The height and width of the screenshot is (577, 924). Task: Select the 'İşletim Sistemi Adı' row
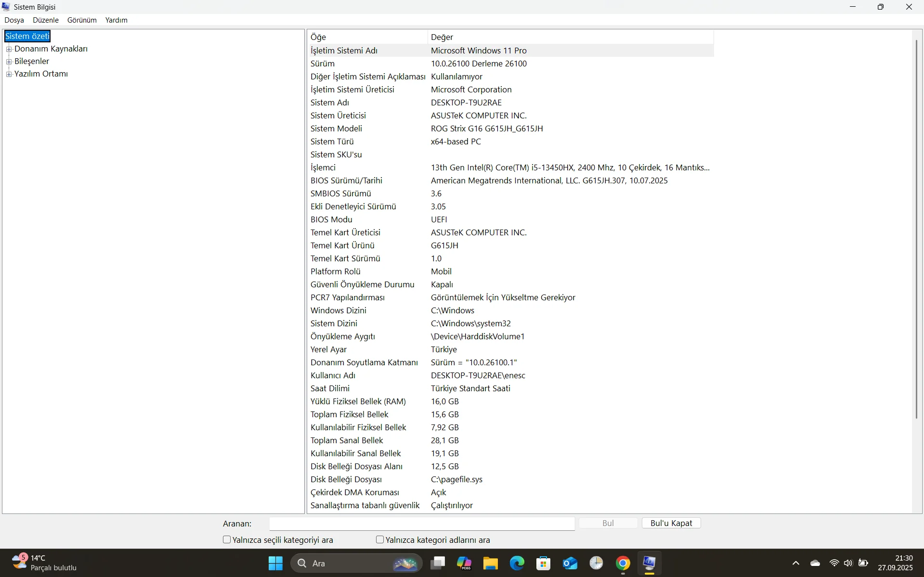pos(511,51)
